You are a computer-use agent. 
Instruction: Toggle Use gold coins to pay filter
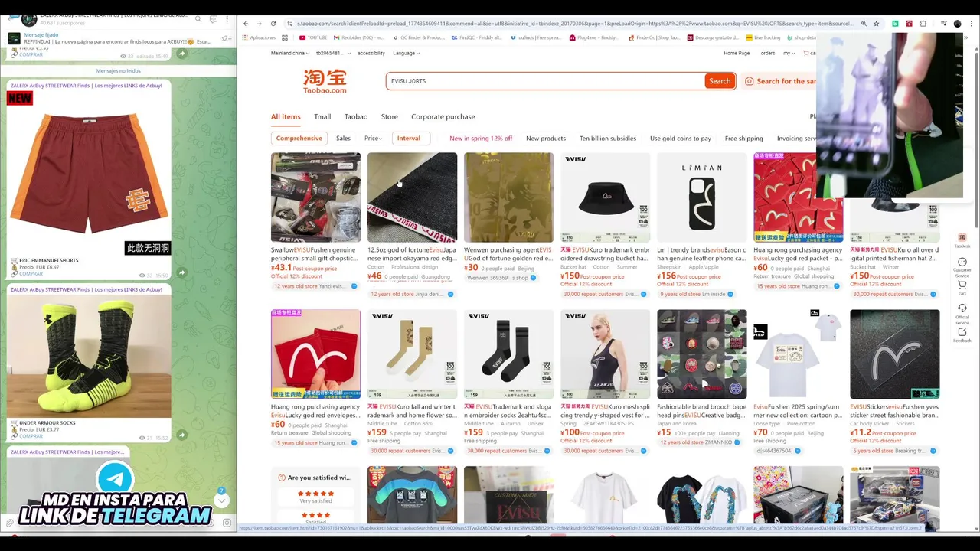(x=681, y=139)
